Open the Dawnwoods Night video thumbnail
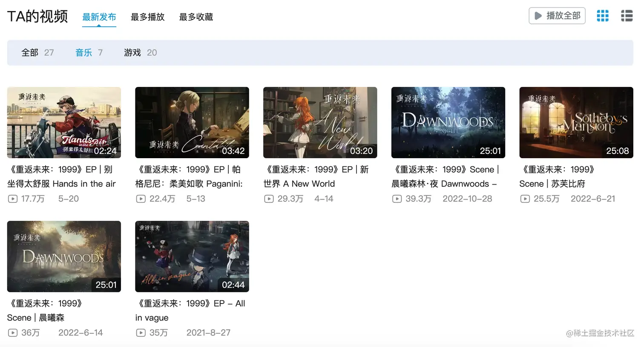Image resolution: width=644 pixels, height=347 pixels. pyautogui.click(x=448, y=122)
